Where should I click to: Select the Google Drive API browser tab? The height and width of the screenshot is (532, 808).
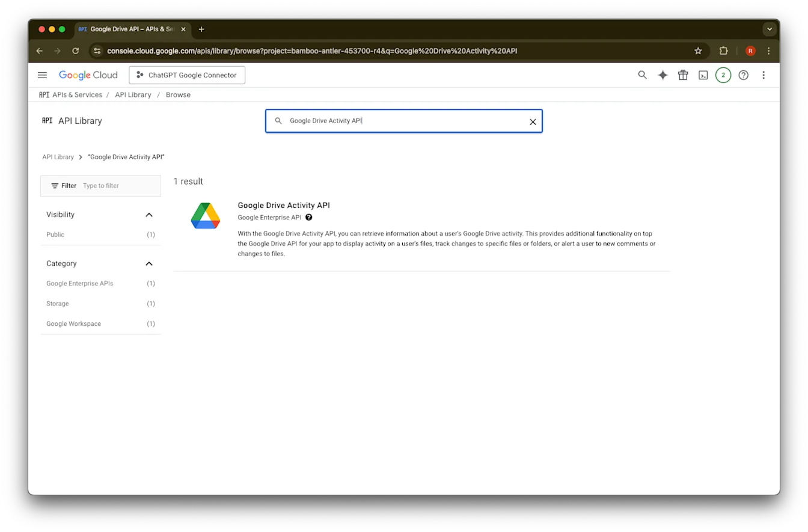(x=132, y=29)
